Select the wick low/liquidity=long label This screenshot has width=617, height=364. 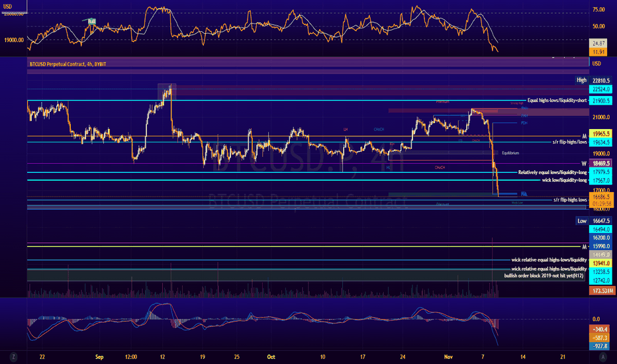pos(564,180)
